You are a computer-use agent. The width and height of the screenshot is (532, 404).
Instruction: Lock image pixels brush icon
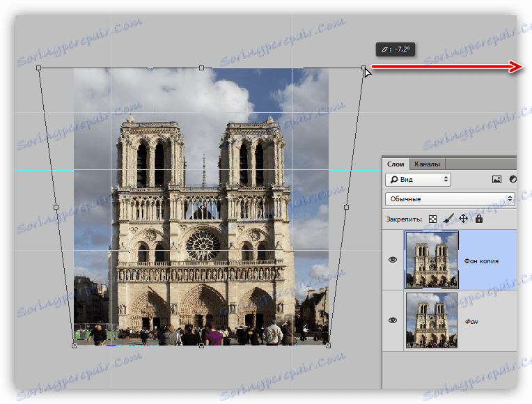[x=448, y=219]
